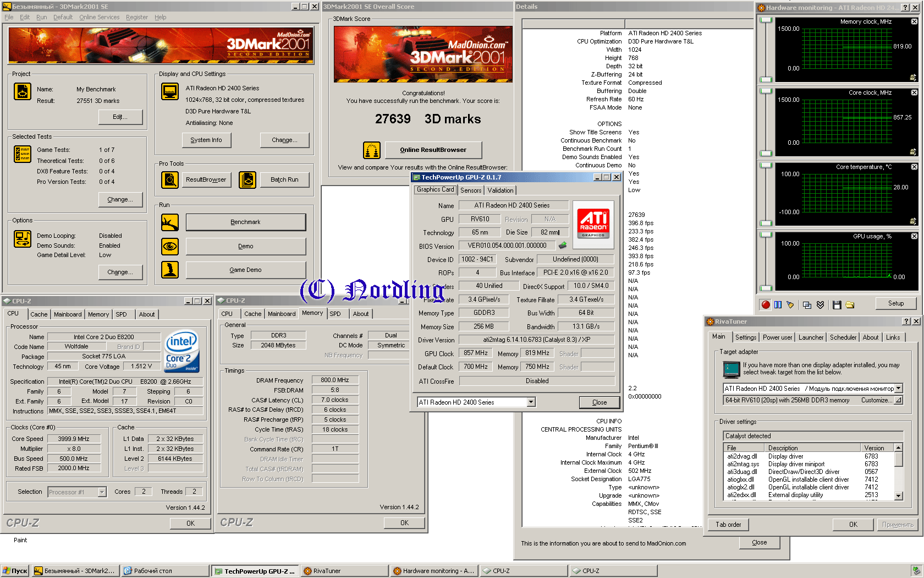Open SPD tab in memory timings CPU-Z window
The image size is (924, 578).
click(335, 314)
